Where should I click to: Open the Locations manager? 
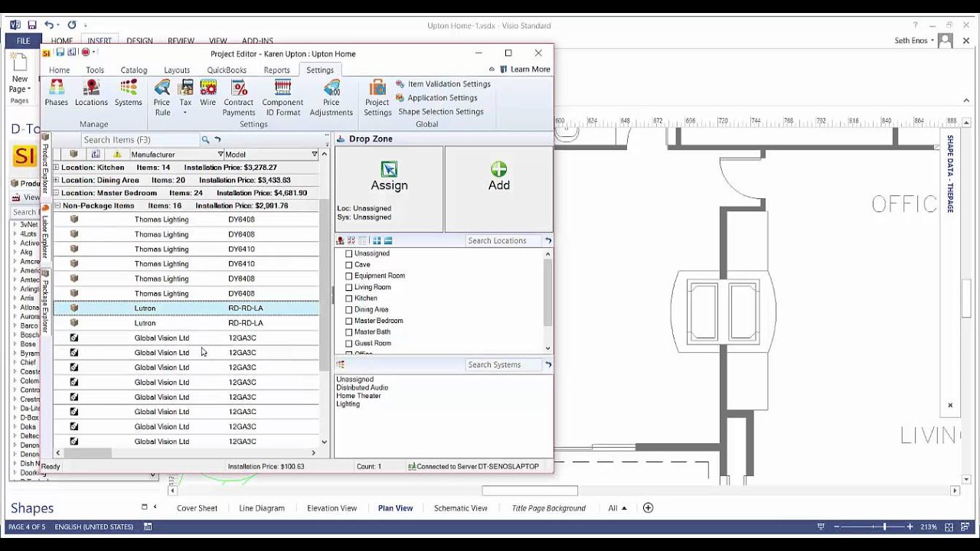click(x=91, y=93)
